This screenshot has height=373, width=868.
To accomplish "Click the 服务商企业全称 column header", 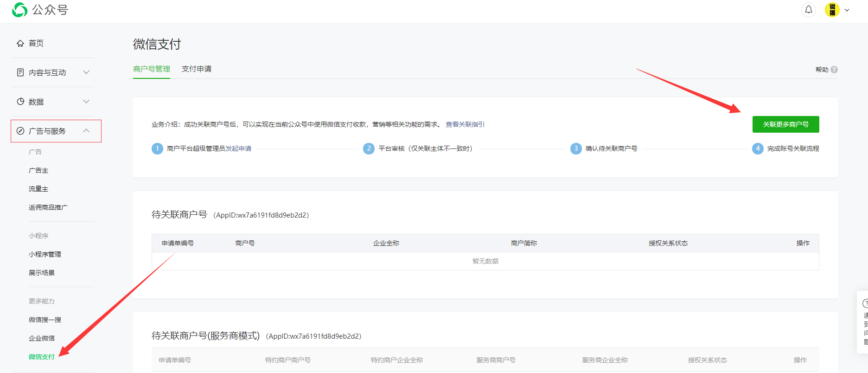I will pyautogui.click(x=605, y=360).
